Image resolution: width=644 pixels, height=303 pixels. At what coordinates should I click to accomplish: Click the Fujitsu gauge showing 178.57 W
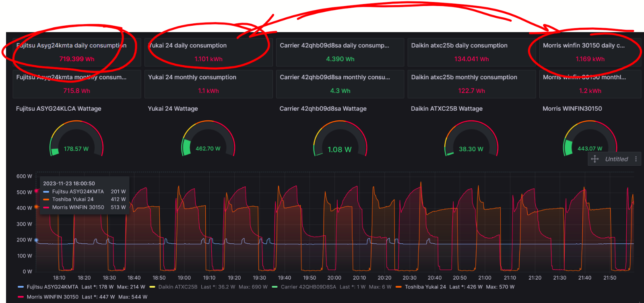point(76,139)
